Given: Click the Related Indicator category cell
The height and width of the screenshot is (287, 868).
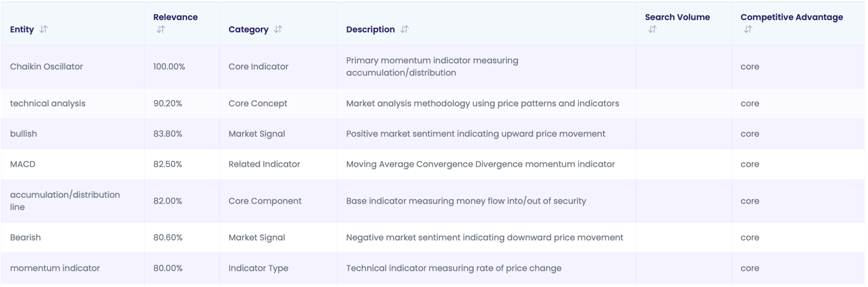Looking at the screenshot, I should [x=264, y=164].
